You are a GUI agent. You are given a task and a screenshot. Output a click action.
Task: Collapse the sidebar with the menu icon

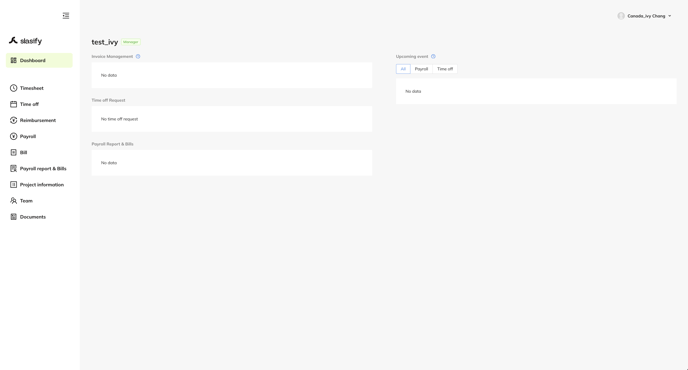pyautogui.click(x=66, y=16)
